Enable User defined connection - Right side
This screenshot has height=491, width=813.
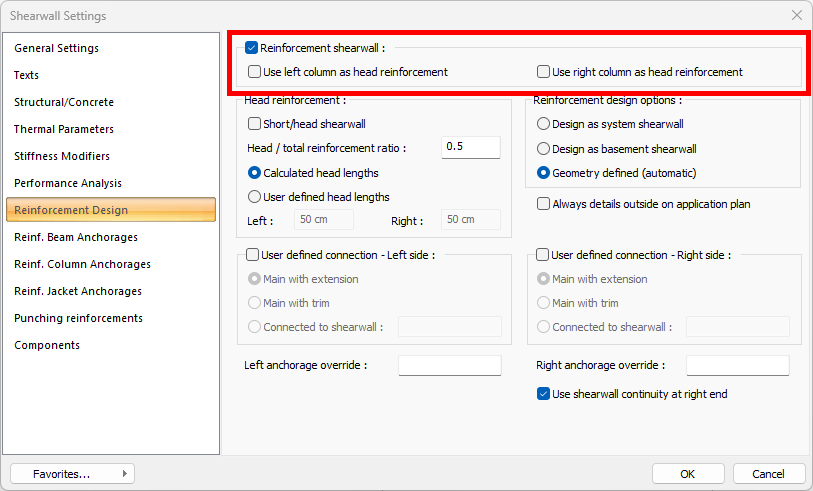tap(543, 255)
